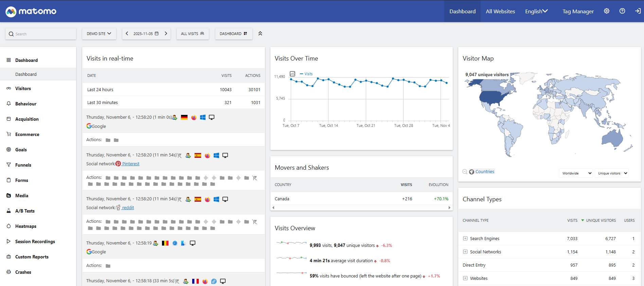
Task: Open Tag Manager from the top bar
Action: pos(578,11)
